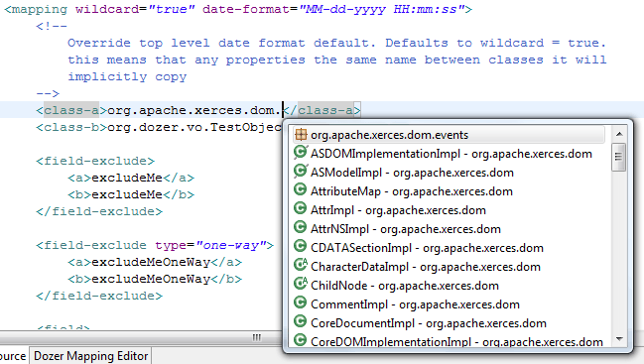Select AttrImpl completion proposal
This screenshot has width=644, height=364.
pyautogui.click(x=449, y=210)
